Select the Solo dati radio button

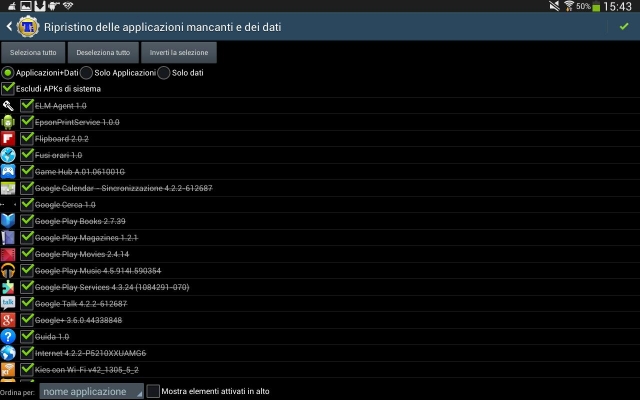click(x=164, y=73)
